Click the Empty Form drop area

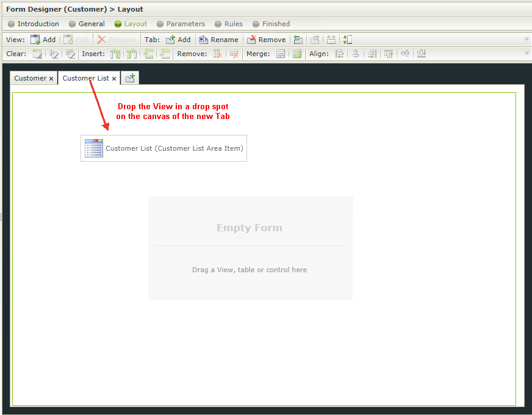point(250,248)
